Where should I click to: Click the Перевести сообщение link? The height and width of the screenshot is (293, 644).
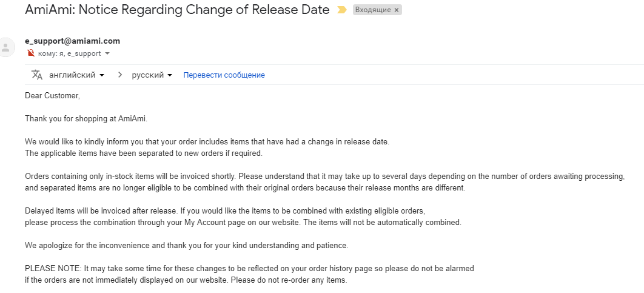pyautogui.click(x=224, y=75)
